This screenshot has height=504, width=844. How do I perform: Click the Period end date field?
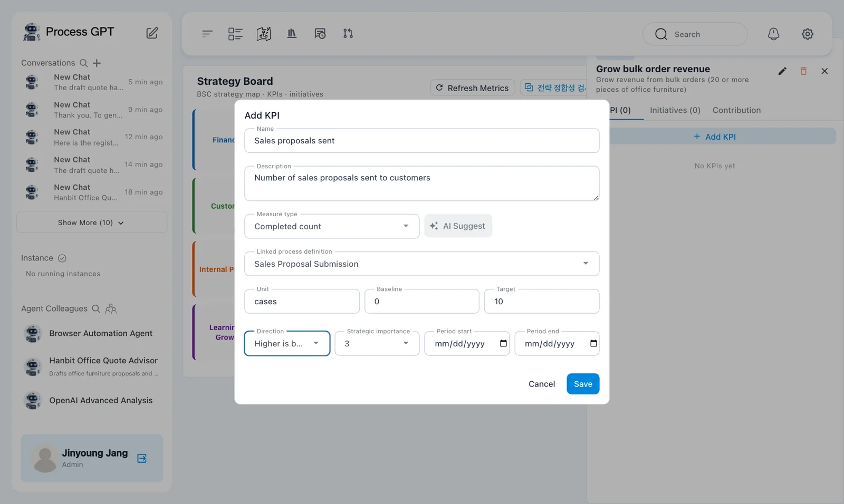557,344
